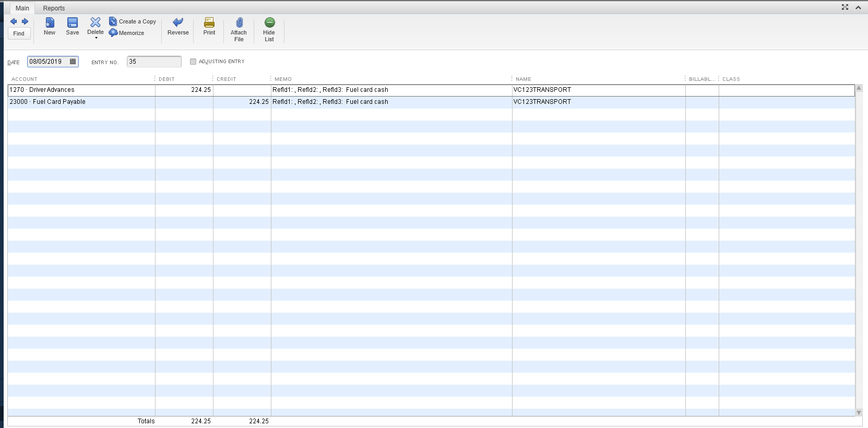
Task: Expand the Delete dropdown arrow
Action: 96,38
